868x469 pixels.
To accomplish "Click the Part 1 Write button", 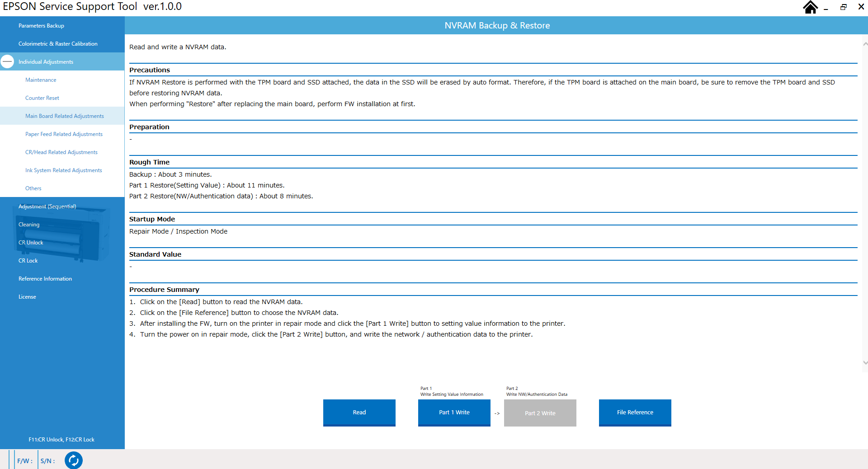I will click(454, 413).
